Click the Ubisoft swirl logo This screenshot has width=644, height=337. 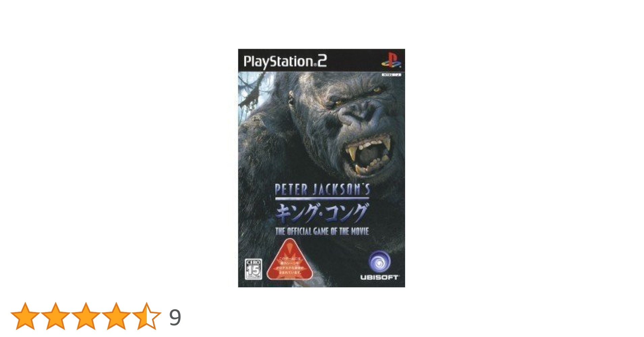[x=379, y=262]
